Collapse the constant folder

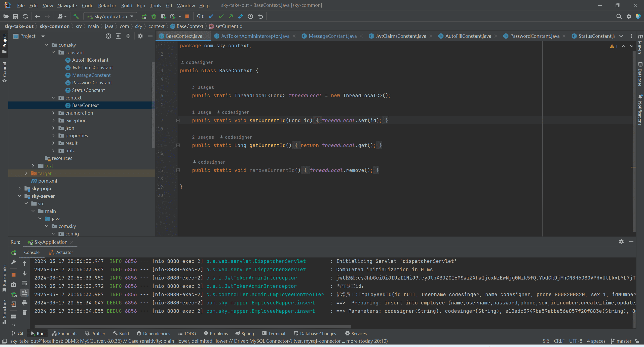pyautogui.click(x=53, y=52)
